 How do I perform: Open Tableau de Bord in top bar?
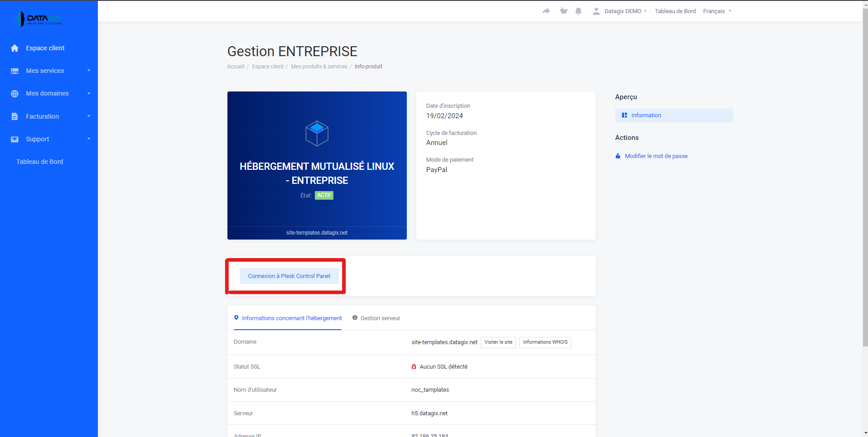click(675, 11)
